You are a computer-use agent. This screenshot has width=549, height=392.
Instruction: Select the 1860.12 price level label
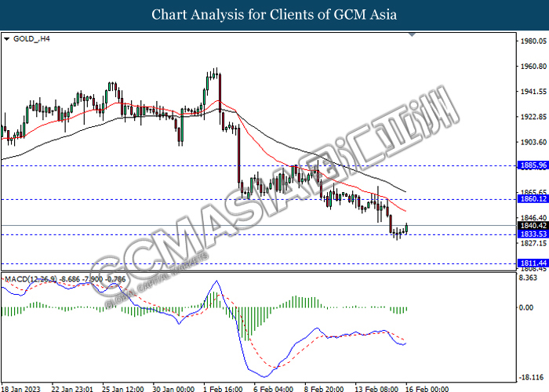533,199
